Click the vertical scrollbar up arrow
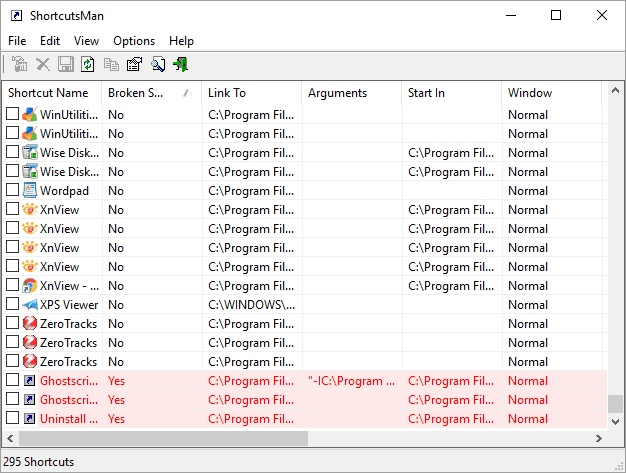Screen dimensions: 626x473 615,91
